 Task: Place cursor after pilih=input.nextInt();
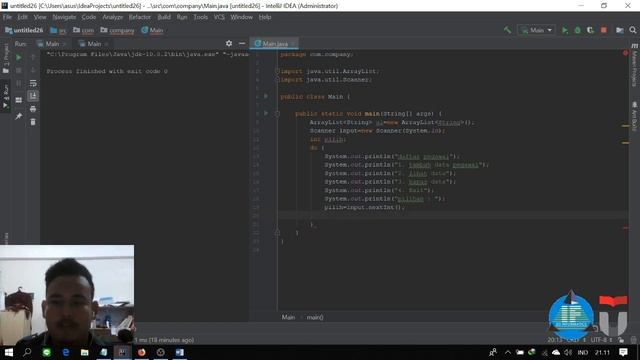coord(405,207)
